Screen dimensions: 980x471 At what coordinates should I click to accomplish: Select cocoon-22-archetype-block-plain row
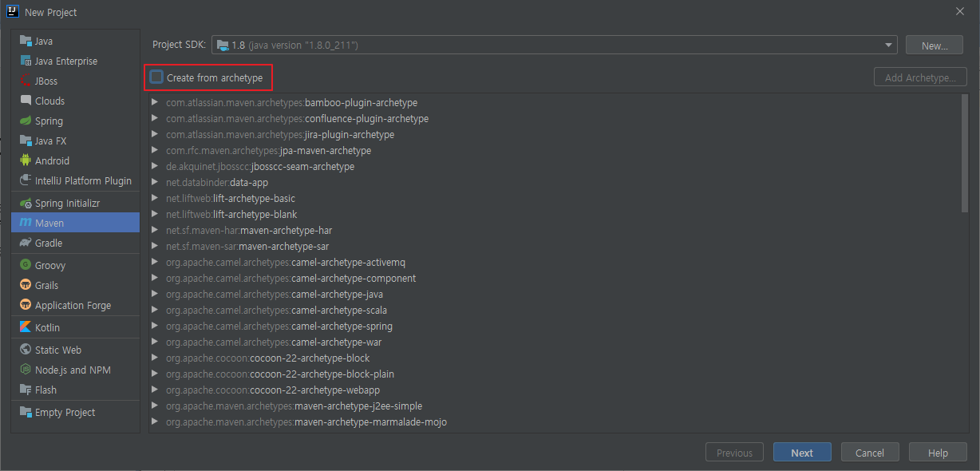tap(555, 374)
